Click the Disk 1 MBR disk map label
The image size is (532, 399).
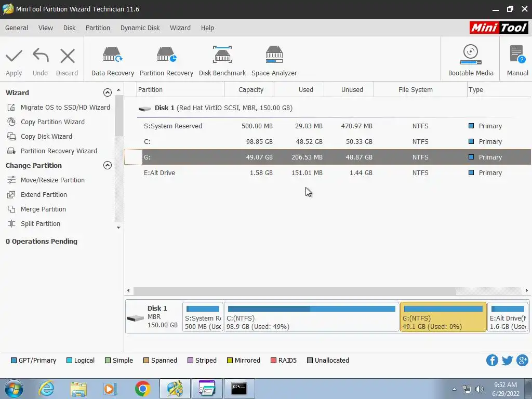click(154, 317)
